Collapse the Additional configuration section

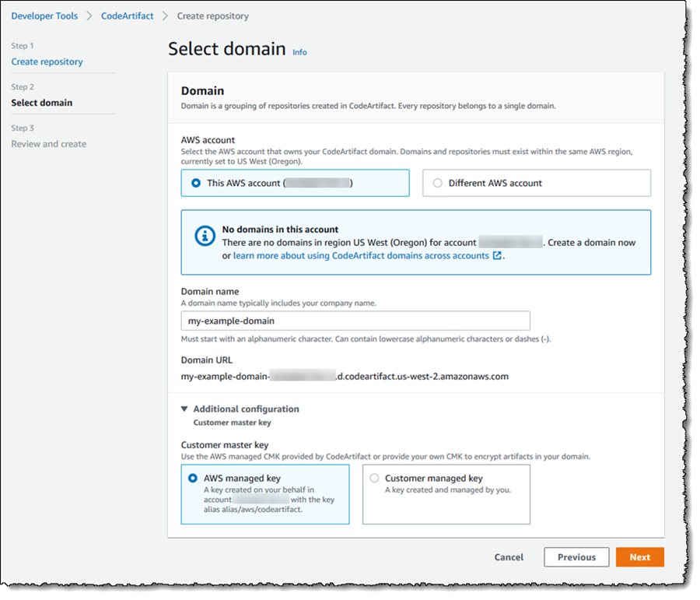pyautogui.click(x=184, y=409)
